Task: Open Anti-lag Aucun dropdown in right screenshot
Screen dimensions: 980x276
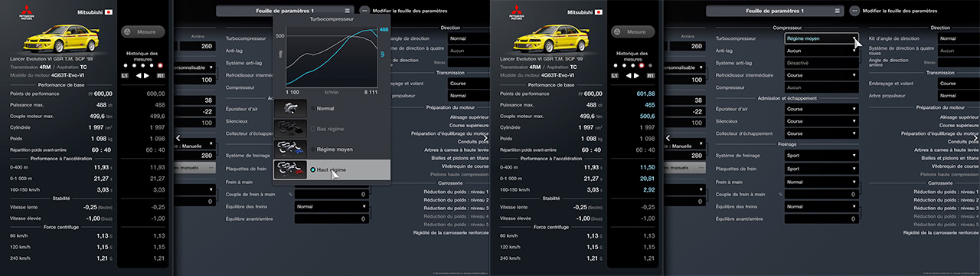Action: coord(822,51)
